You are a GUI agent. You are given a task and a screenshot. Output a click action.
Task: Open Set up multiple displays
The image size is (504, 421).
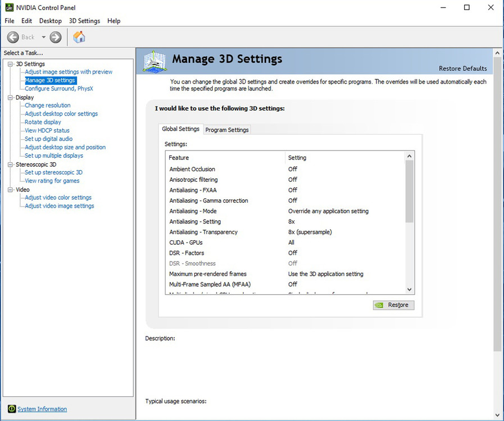tap(54, 155)
